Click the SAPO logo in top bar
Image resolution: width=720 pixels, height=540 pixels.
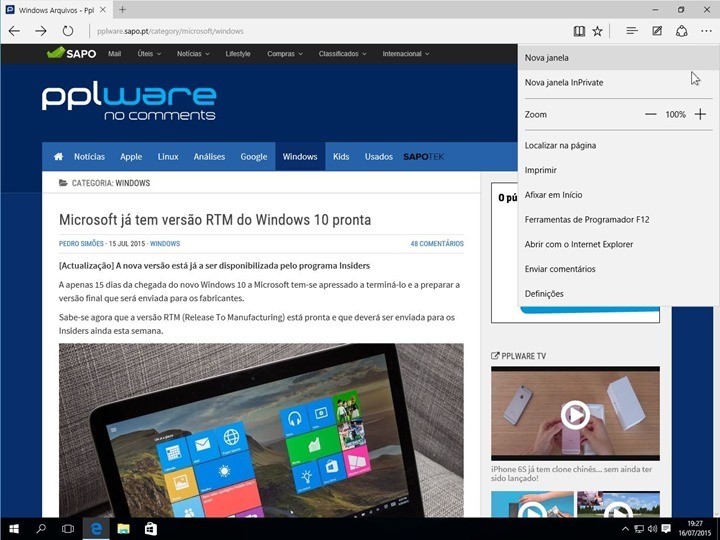click(x=71, y=53)
